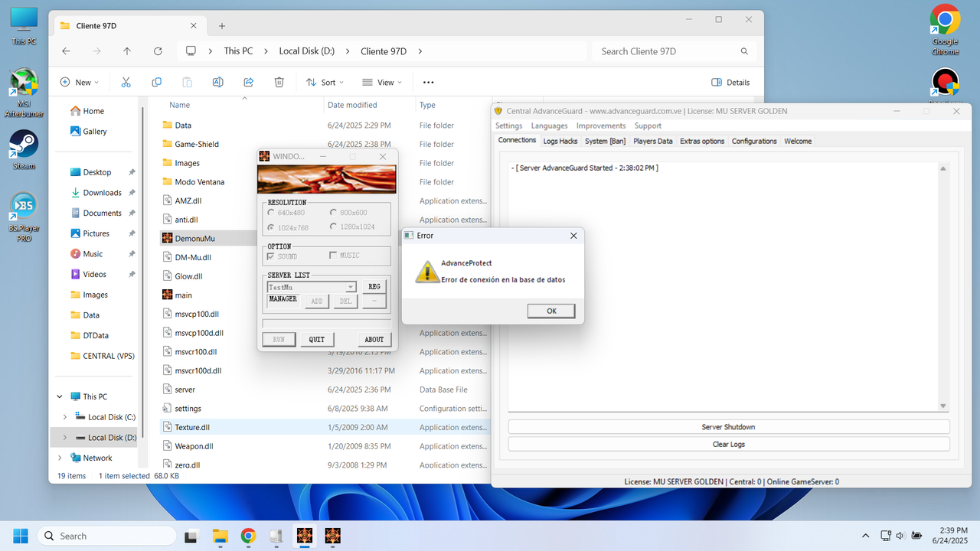
Task: Click the Windows Start button
Action: 20,536
